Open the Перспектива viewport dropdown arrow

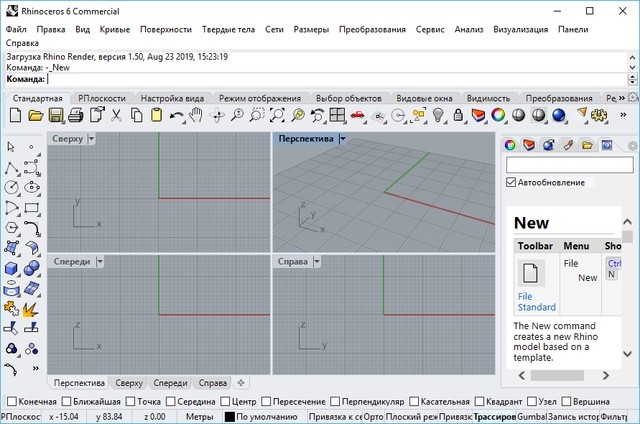342,139
